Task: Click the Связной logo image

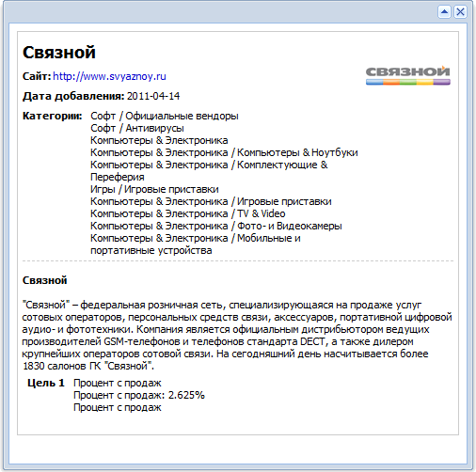Action: click(x=408, y=75)
